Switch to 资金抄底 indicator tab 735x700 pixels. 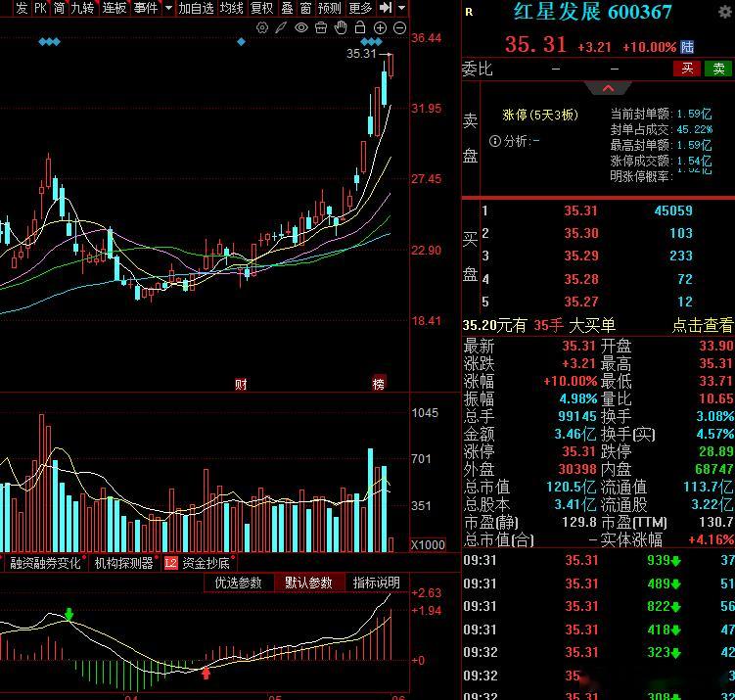pos(206,563)
